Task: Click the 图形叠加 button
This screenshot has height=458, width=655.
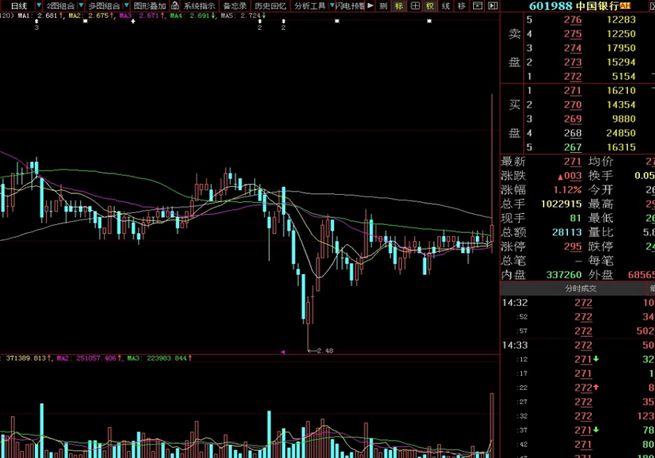Action: (x=151, y=6)
